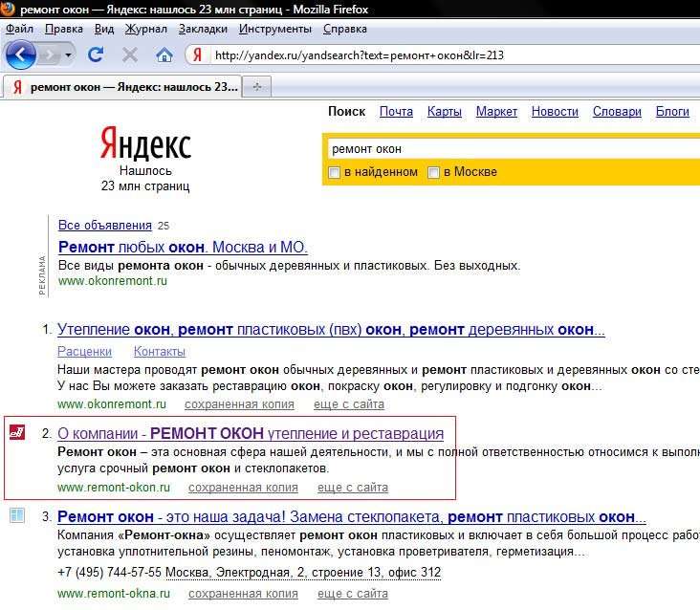Image resolution: width=700 pixels, height=610 pixels.
Task: Check the 'в Москве' checkbox
Action: click(x=433, y=172)
